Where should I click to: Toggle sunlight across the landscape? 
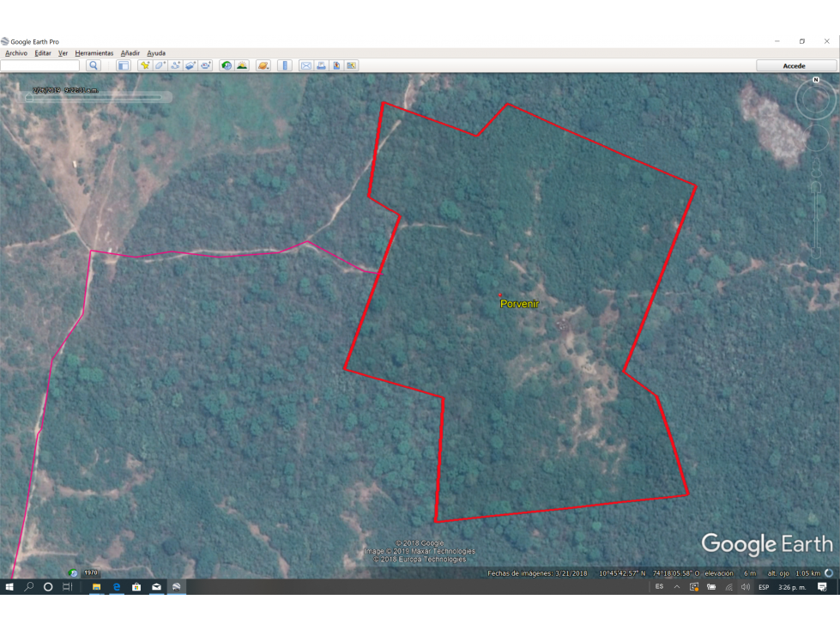tap(242, 65)
